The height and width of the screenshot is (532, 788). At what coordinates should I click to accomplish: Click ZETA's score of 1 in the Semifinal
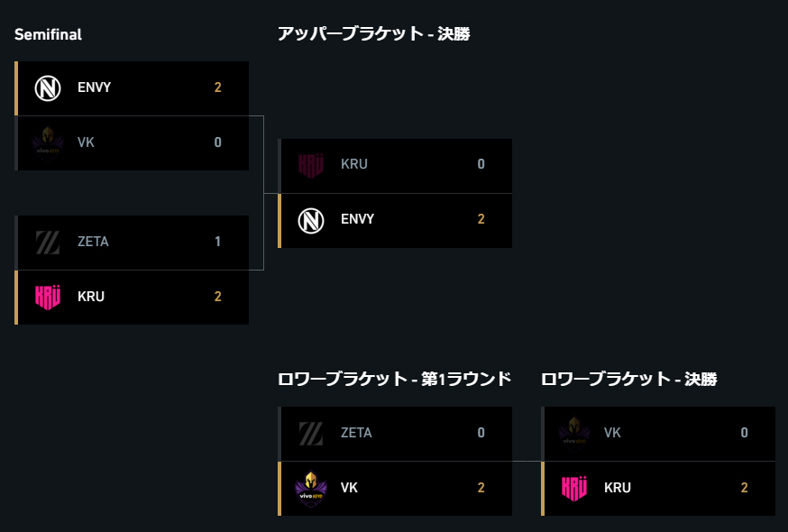tap(217, 242)
